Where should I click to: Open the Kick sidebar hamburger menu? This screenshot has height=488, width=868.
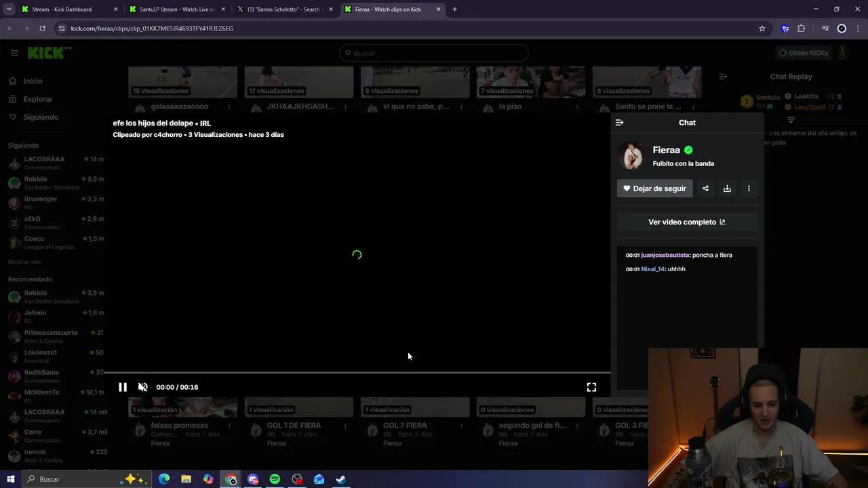pos(14,53)
